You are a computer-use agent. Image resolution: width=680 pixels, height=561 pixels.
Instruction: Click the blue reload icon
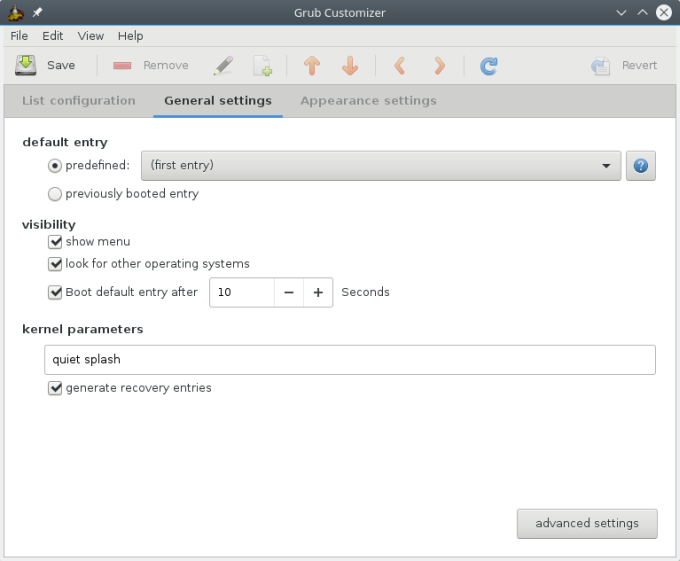pyautogui.click(x=488, y=66)
